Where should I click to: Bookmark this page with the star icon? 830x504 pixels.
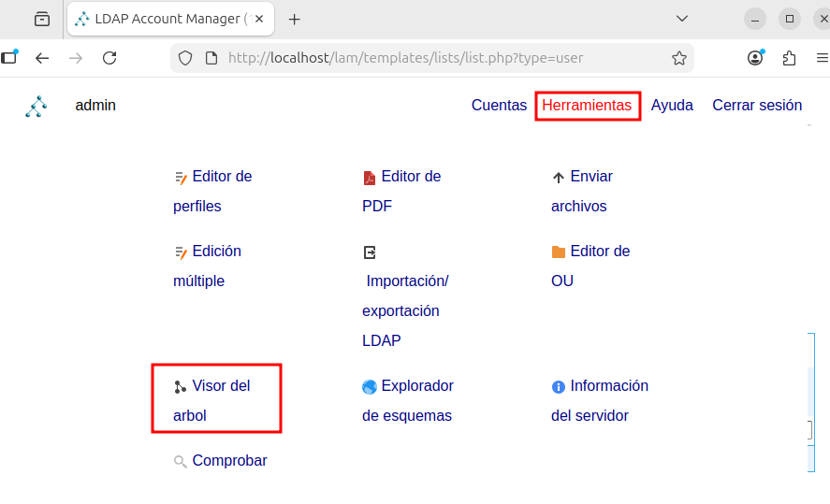click(679, 58)
